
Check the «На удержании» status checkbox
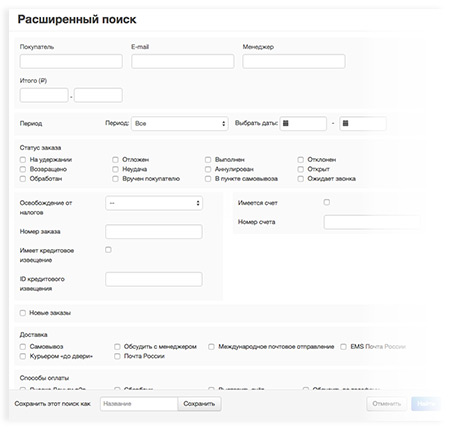[23, 160]
